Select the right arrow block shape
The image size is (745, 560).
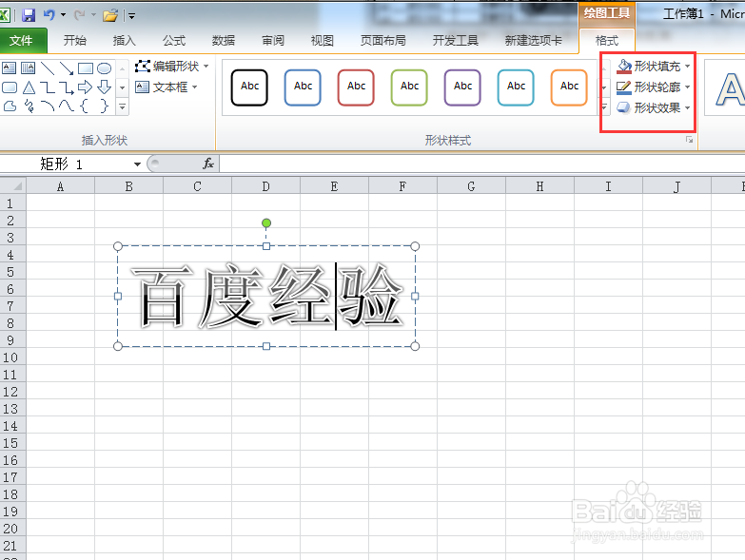tap(85, 87)
